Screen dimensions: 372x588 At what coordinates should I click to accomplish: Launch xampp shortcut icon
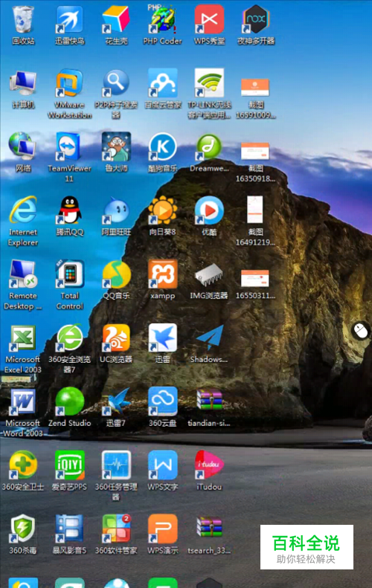(162, 274)
